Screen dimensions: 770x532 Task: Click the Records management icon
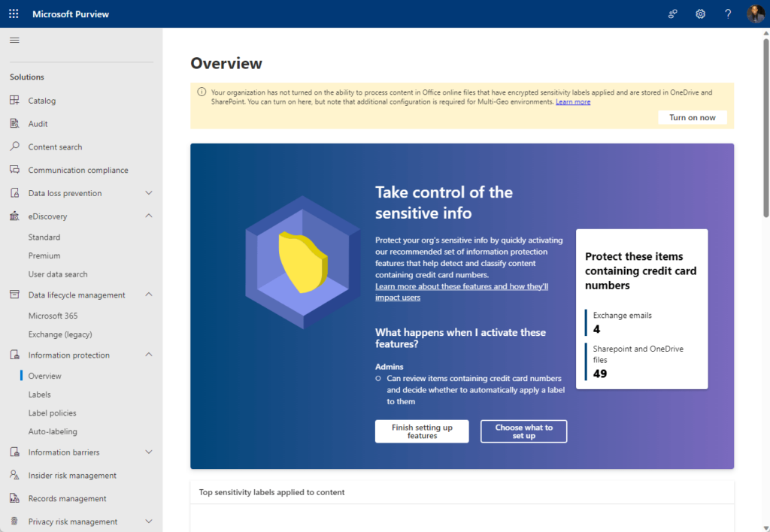tap(15, 498)
